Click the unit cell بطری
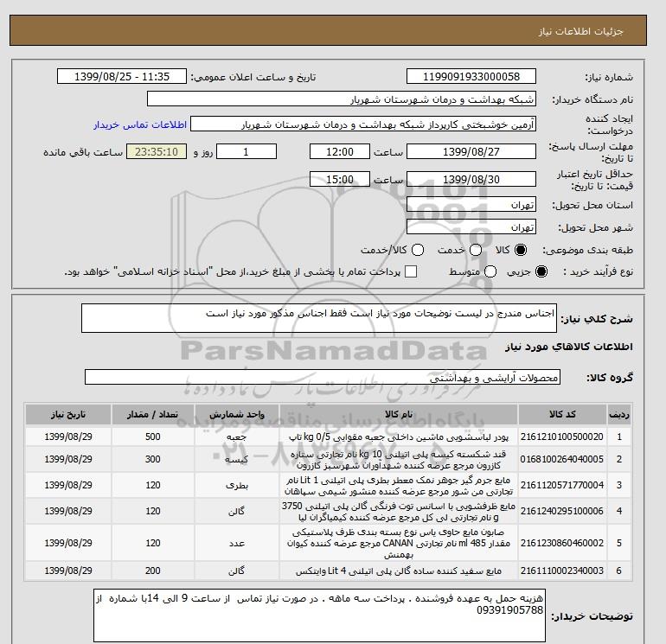 pyautogui.click(x=237, y=485)
